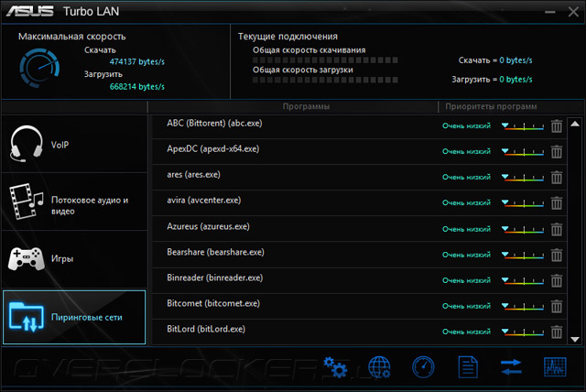Image resolution: width=586 pixels, height=392 pixels.
Task: Select the VoIP headset category
Action: tap(74, 144)
